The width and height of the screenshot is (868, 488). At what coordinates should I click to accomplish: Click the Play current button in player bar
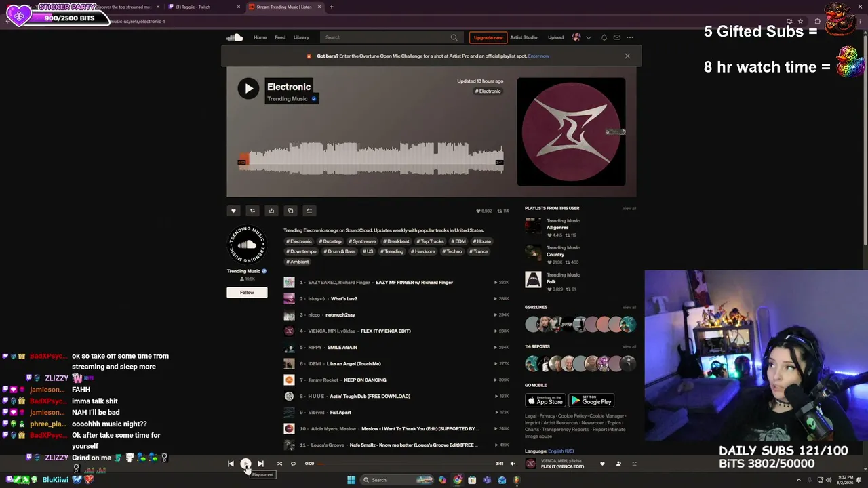(x=245, y=464)
